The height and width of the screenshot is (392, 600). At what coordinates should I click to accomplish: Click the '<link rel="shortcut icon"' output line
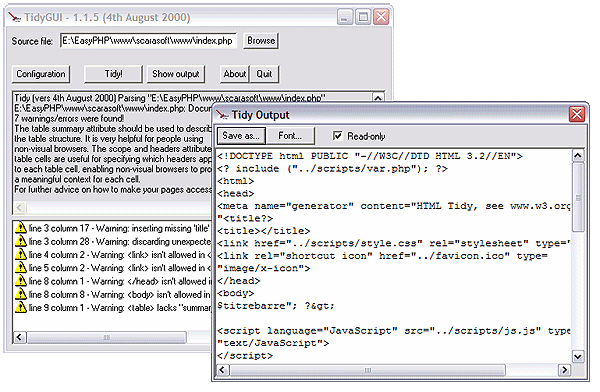(x=383, y=256)
